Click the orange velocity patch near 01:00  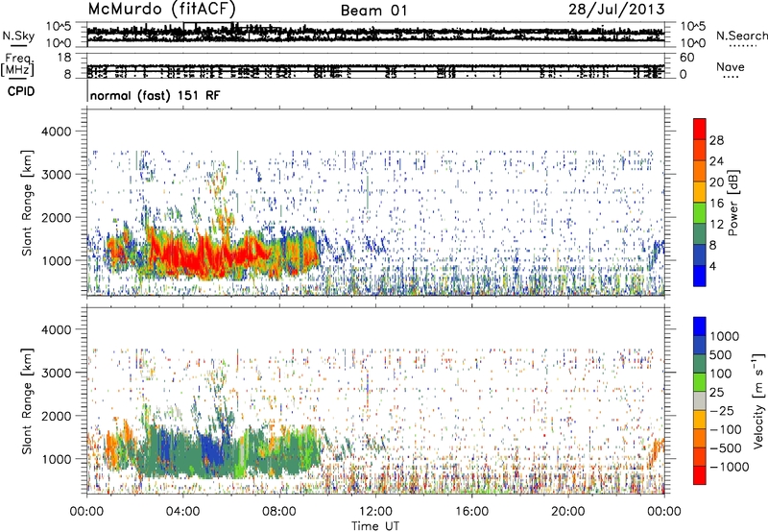[x=111, y=448]
